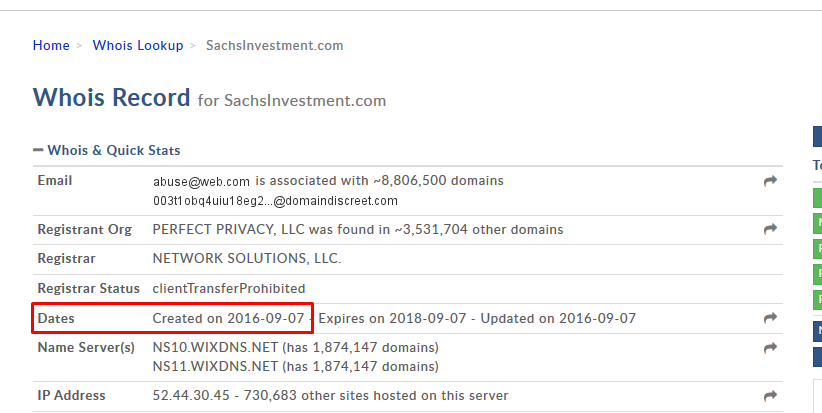Click SachsInvestment.com breadcrumb item
Image resolution: width=822 pixels, height=413 pixels.
[x=274, y=45]
